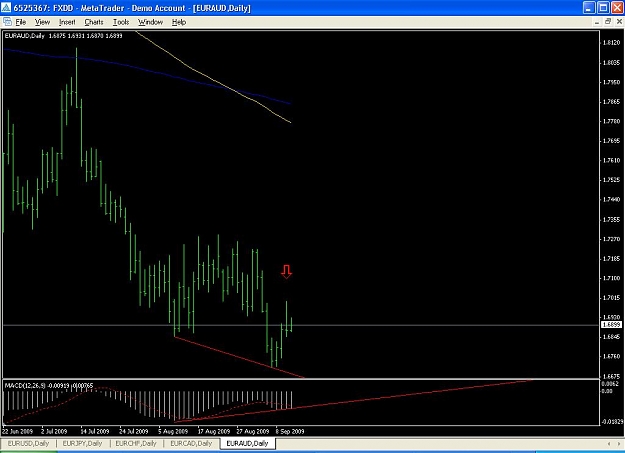This screenshot has width=625, height=453.
Task: Click the EURAUD,Daily price label on chart
Action: point(24,36)
